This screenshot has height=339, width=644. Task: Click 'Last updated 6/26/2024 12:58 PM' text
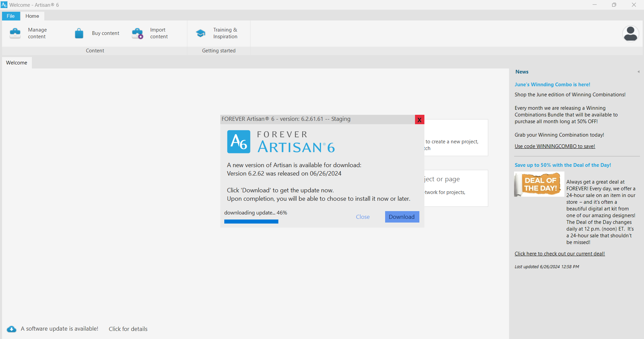click(x=547, y=267)
